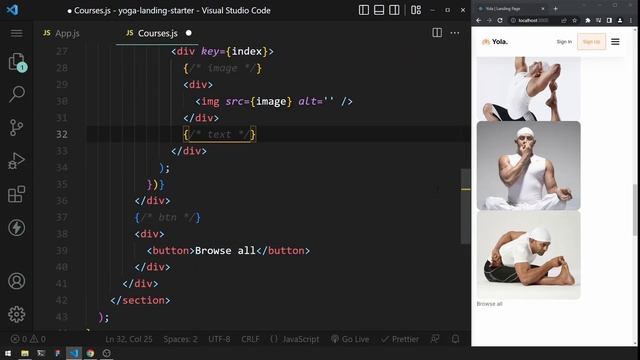Click the img src line 30 in editor
This screenshot has height=360, width=640.
coord(274,101)
